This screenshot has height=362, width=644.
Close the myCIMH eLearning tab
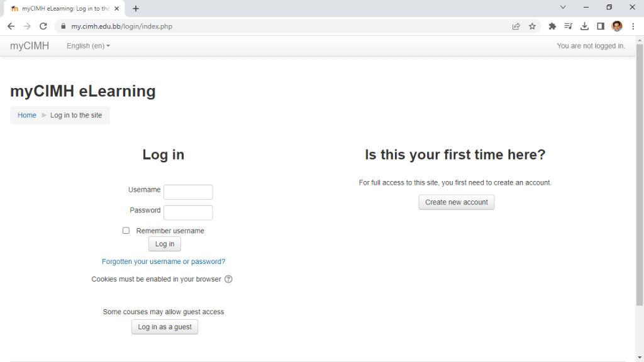click(x=116, y=8)
